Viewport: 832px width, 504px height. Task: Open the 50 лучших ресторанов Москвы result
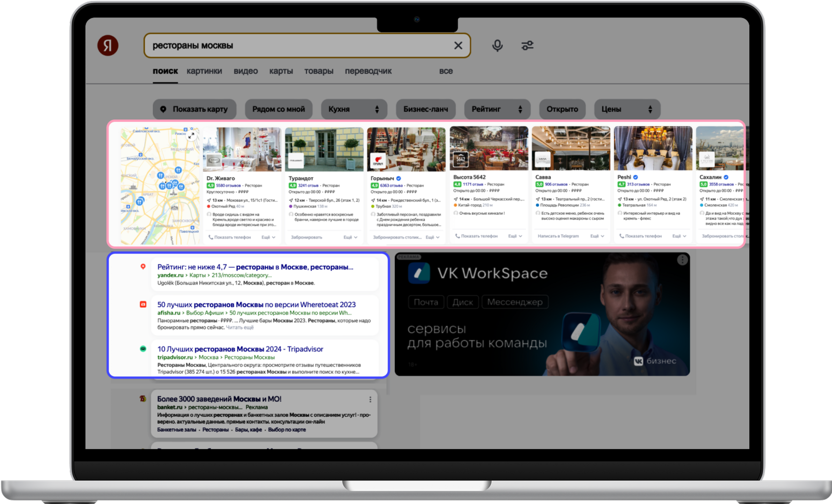click(257, 304)
